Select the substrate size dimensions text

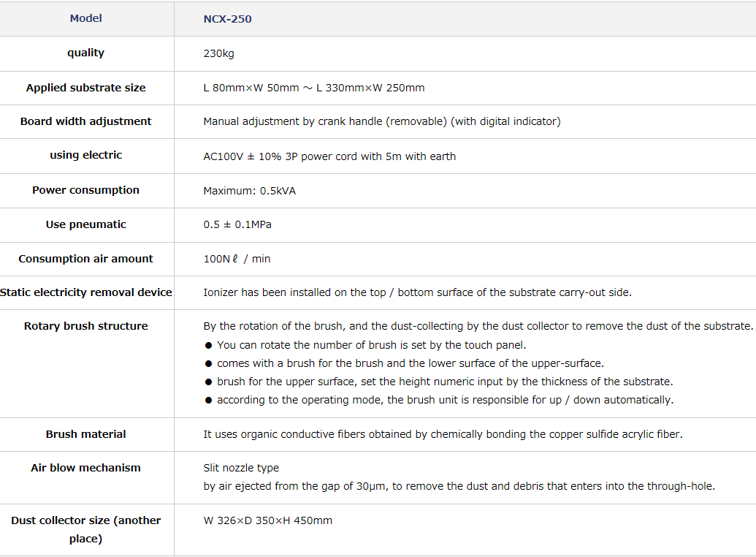coord(314,88)
